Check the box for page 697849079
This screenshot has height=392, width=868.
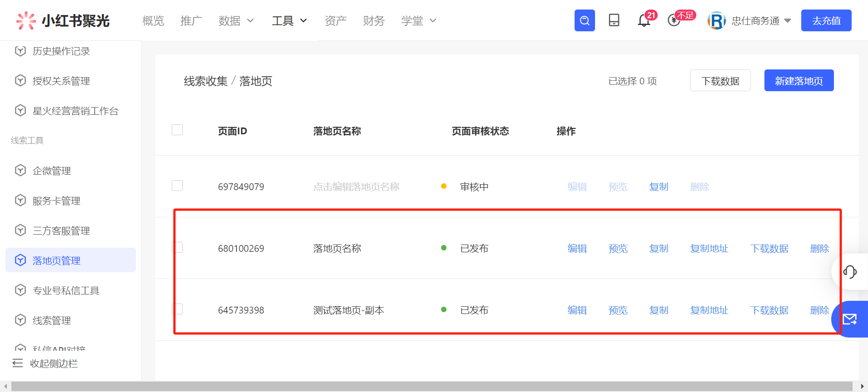click(x=177, y=186)
